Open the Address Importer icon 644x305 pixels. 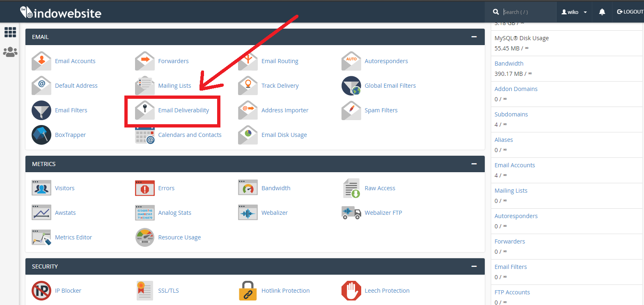click(x=248, y=110)
